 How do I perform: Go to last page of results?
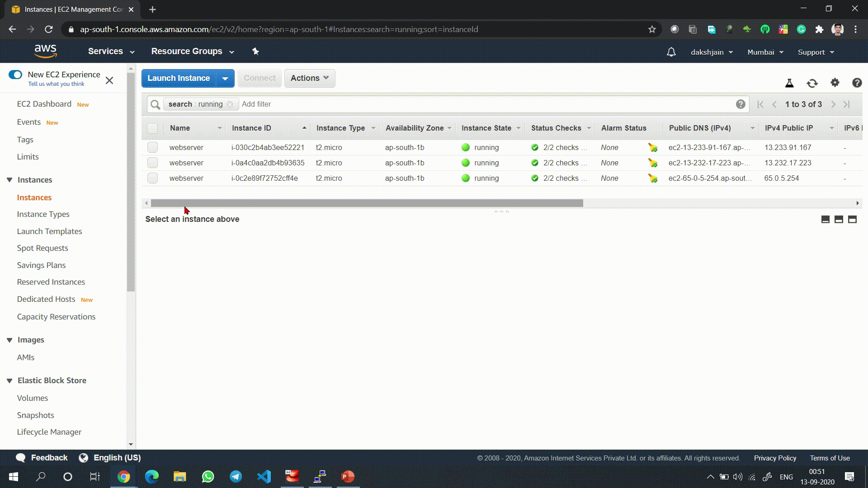pyautogui.click(x=847, y=104)
